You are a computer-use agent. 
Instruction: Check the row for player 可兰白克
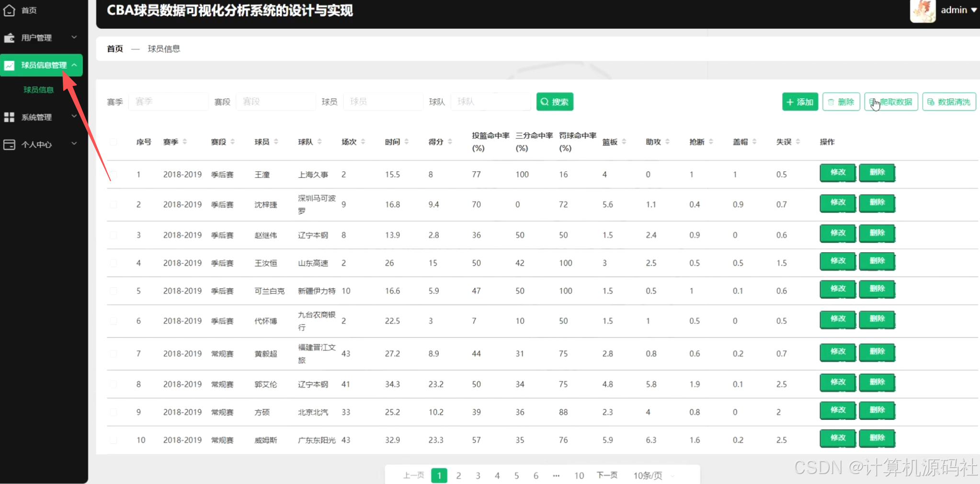tap(114, 291)
